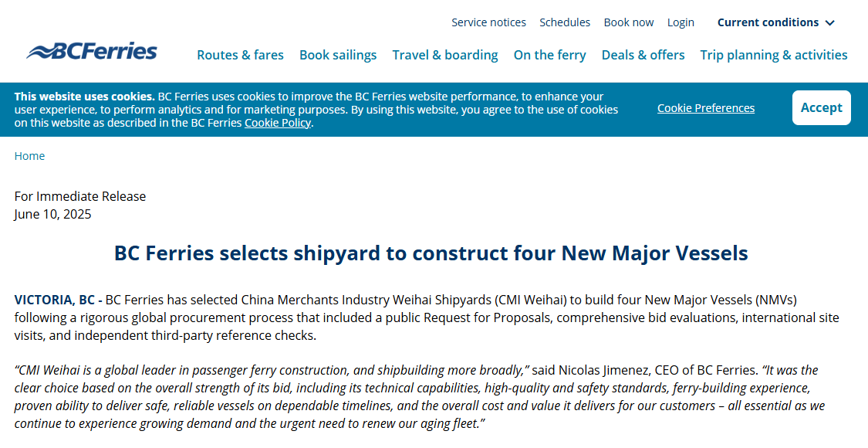868x448 pixels.
Task: Open Cookie Preferences
Action: (x=706, y=108)
